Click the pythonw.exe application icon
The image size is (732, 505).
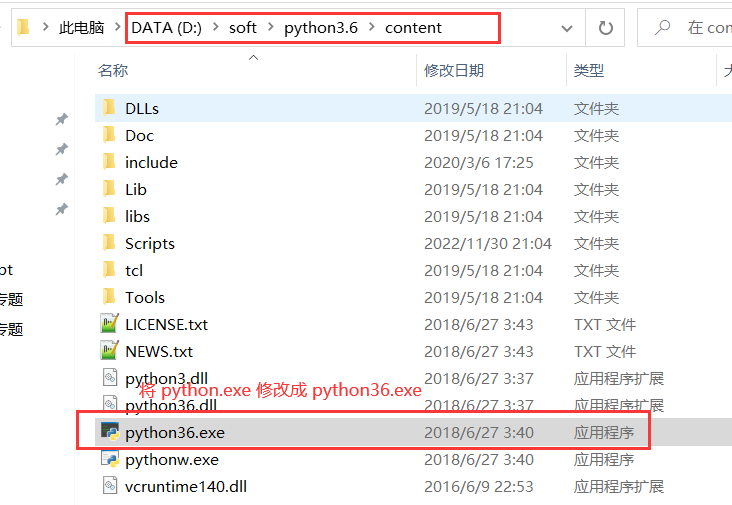[x=110, y=459]
